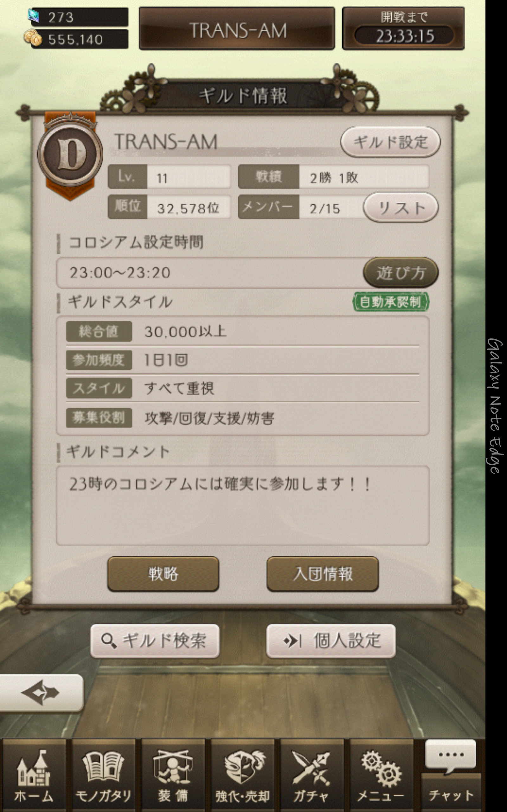
Task: Tap the 自動承認制 green badge
Action: [x=391, y=301]
